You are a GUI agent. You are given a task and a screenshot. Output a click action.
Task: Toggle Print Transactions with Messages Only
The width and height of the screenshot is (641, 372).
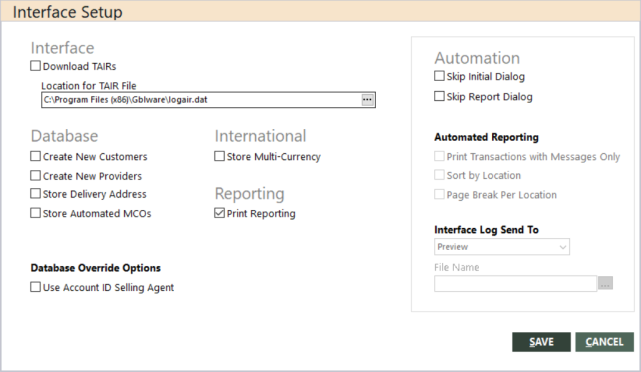(439, 156)
